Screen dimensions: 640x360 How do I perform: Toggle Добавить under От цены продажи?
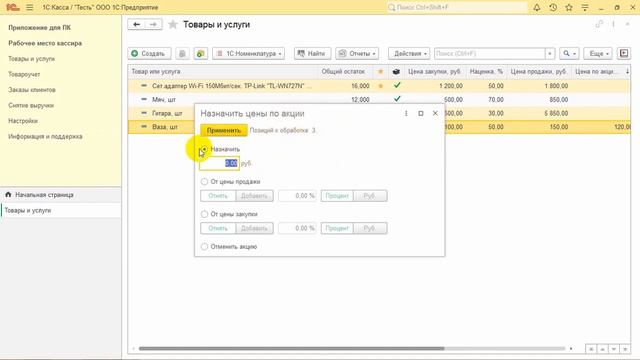click(254, 196)
